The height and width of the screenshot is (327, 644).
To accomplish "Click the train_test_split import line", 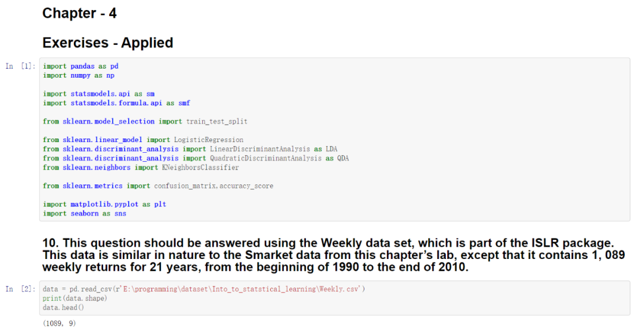I will [x=145, y=121].
